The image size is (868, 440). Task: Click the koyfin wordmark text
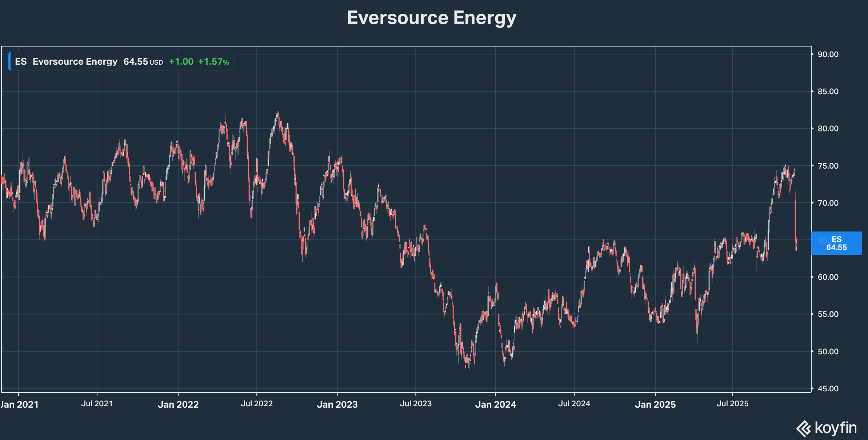tap(835, 428)
